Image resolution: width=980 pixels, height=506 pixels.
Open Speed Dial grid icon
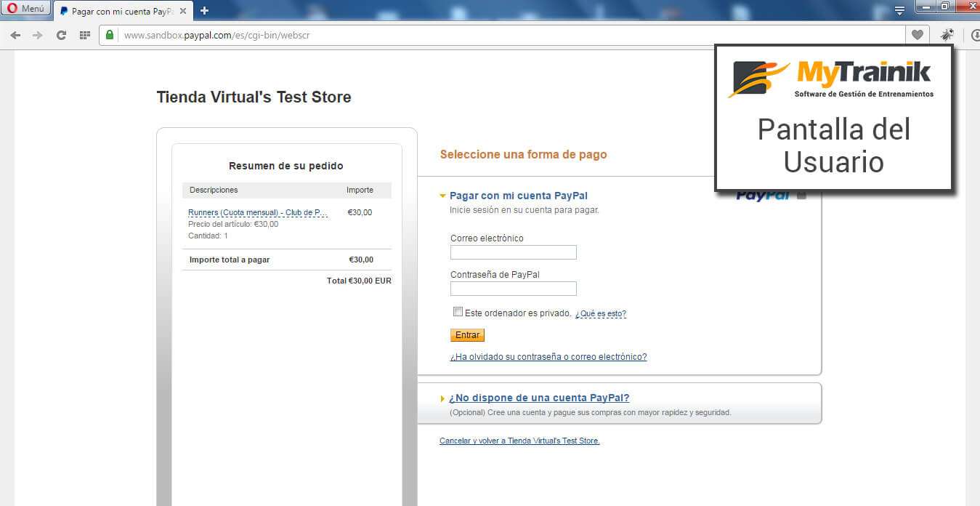click(85, 35)
